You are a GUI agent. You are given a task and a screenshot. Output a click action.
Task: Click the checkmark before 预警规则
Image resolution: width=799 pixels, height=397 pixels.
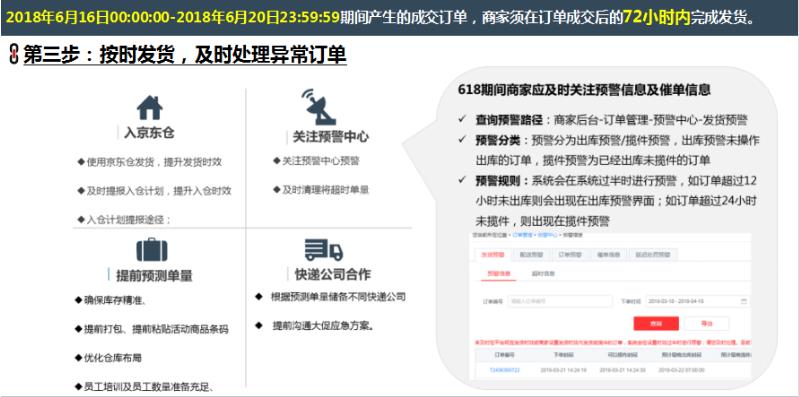(462, 180)
